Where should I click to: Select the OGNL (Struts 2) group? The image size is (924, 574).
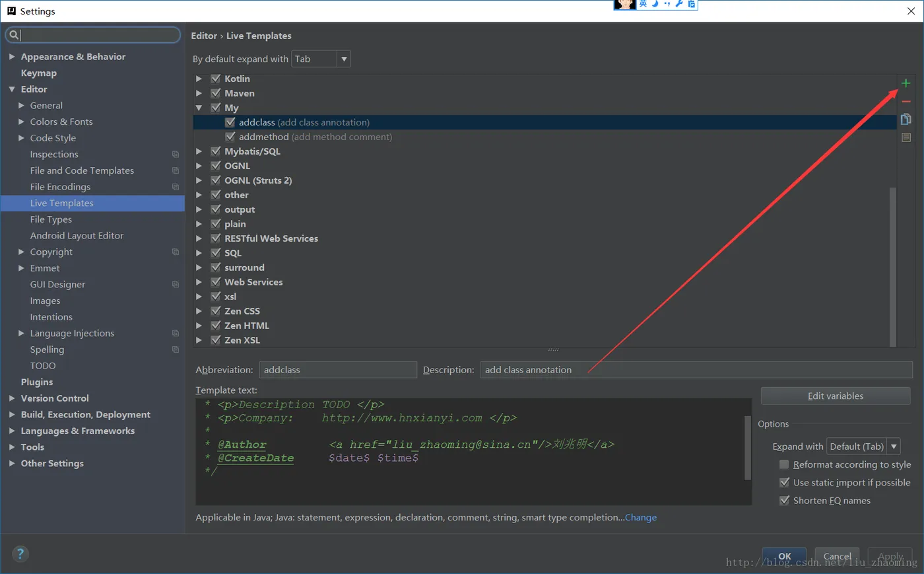(258, 180)
